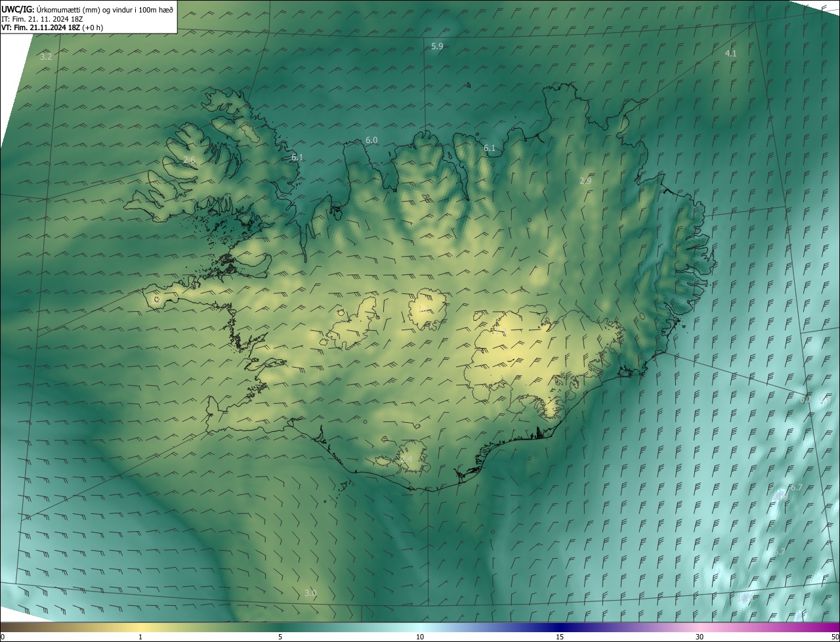Pick the dark navy color above the 15 tick
Screen dimensions: 840x642
[560, 627]
